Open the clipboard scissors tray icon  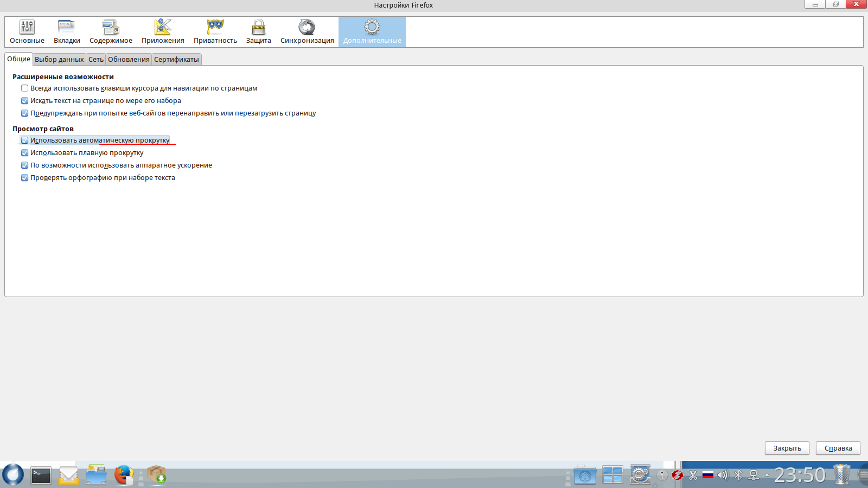[693, 475]
